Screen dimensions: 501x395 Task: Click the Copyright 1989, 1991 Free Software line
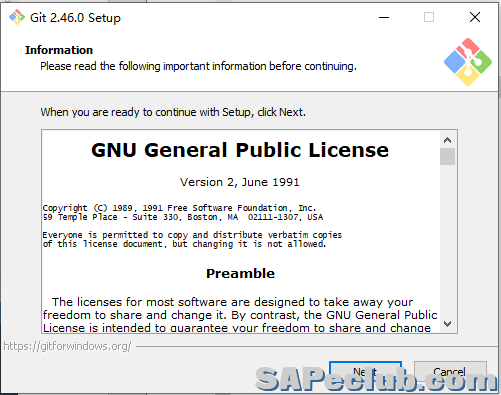pos(179,208)
